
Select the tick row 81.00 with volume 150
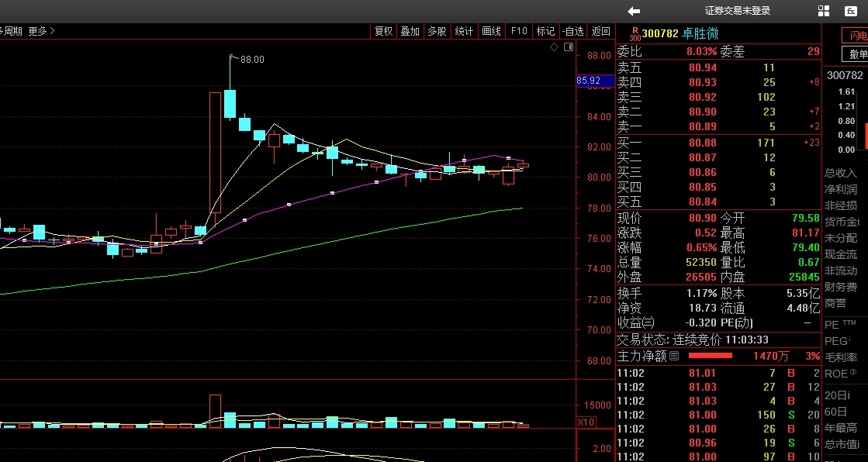[x=718, y=415]
